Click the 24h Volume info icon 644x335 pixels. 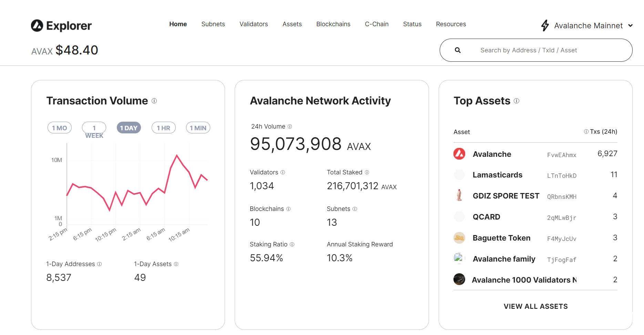(290, 126)
